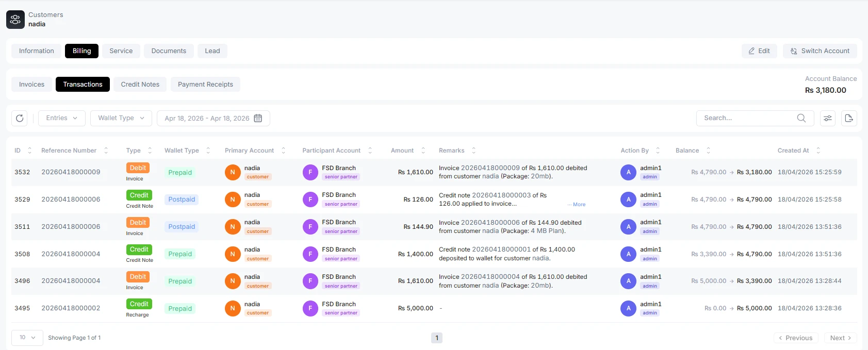Open calendar icon in date range
Viewport: 868px width, 350px height.
click(258, 118)
